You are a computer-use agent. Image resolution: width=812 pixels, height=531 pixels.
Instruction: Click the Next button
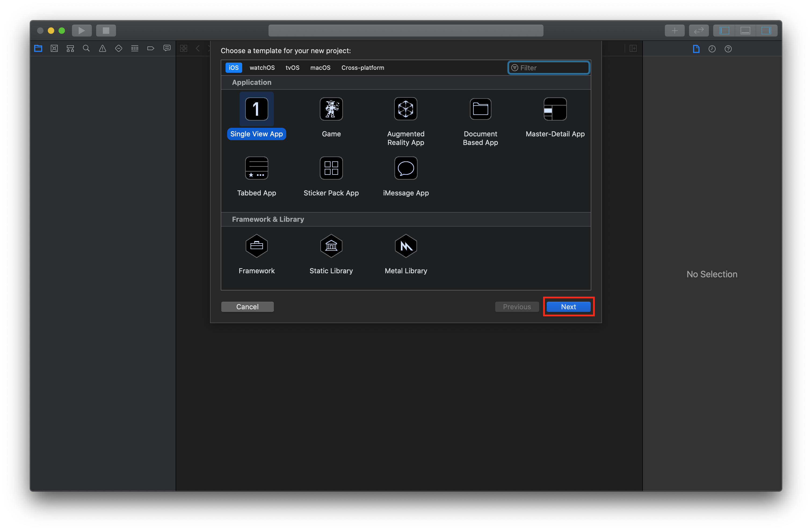[568, 307]
